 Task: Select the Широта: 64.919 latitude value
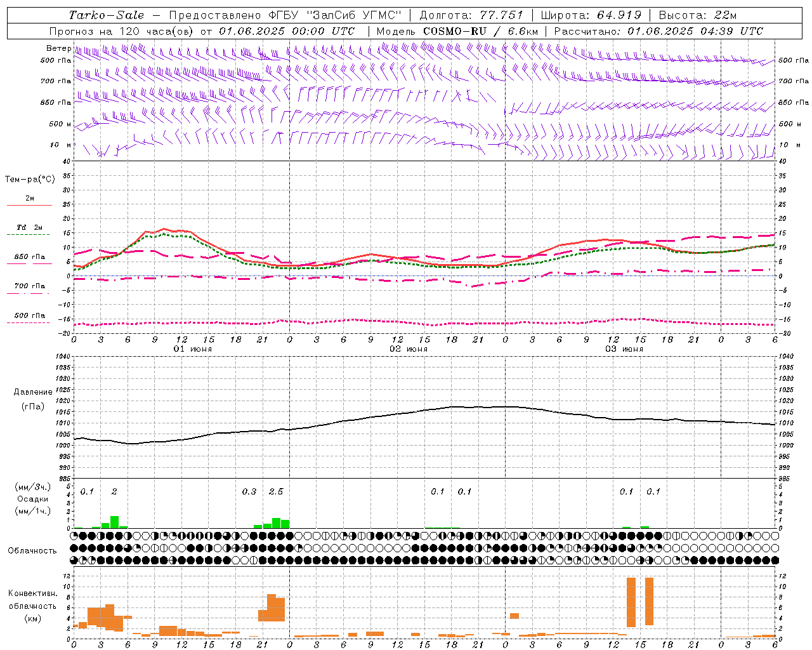click(591, 15)
